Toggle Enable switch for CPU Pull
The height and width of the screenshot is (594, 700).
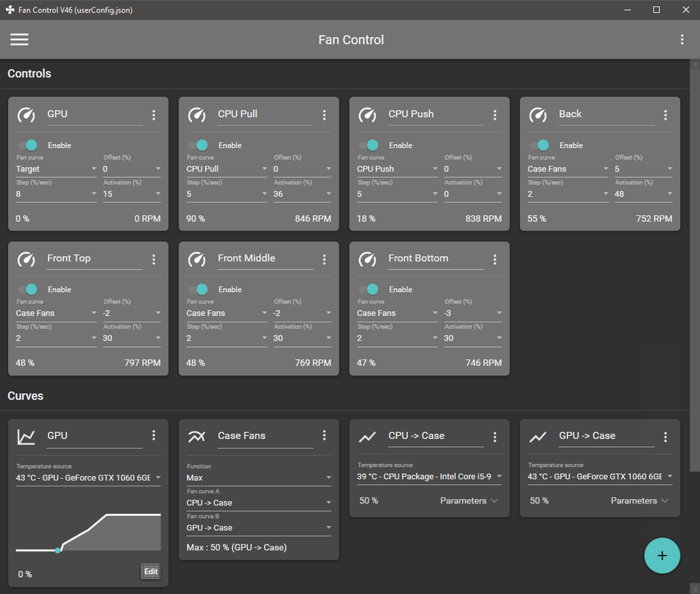pos(198,145)
